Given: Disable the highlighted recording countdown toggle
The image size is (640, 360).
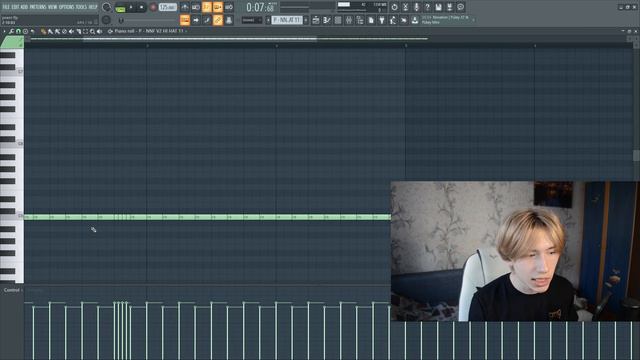Looking at the screenshot, I should click(207, 7).
